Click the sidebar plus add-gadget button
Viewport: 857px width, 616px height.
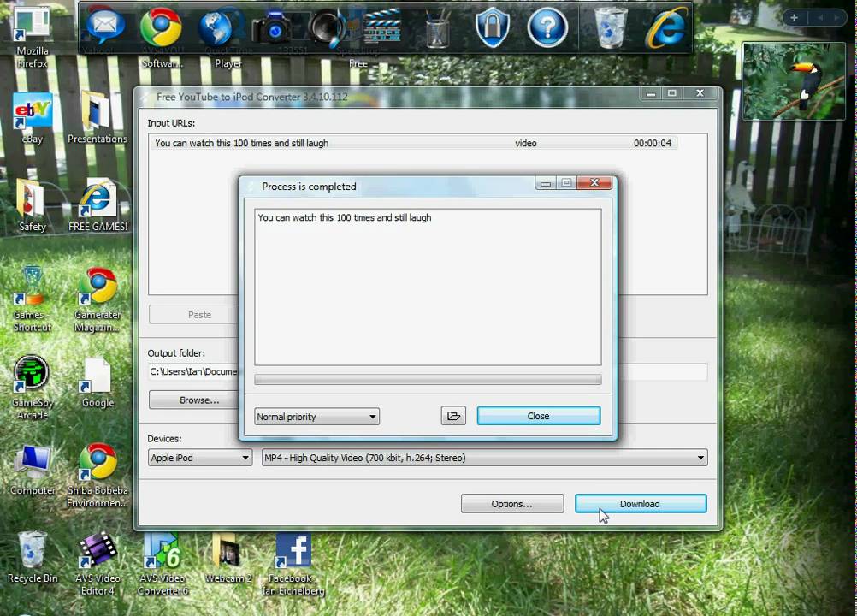coord(795,17)
